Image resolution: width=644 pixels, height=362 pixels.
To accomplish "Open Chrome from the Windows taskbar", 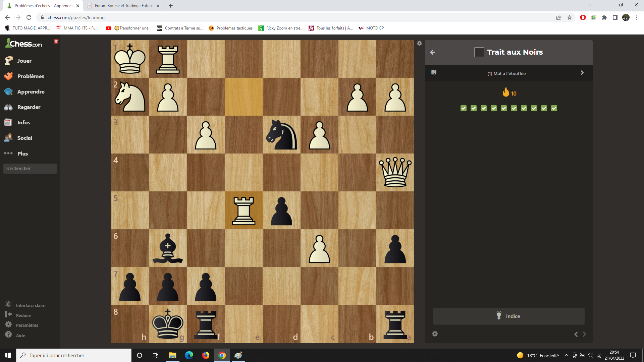I will (222, 355).
